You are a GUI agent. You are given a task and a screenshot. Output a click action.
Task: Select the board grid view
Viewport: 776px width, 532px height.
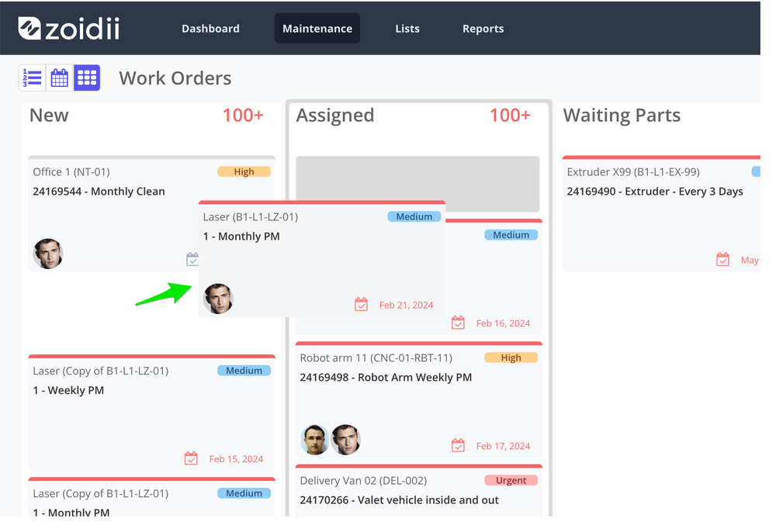click(x=87, y=78)
